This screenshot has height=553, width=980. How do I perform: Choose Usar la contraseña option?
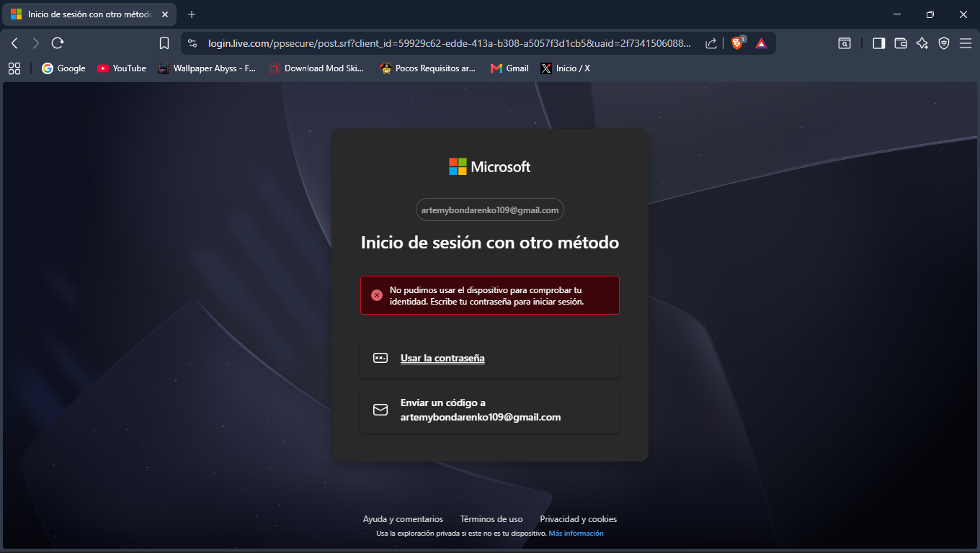click(x=490, y=358)
